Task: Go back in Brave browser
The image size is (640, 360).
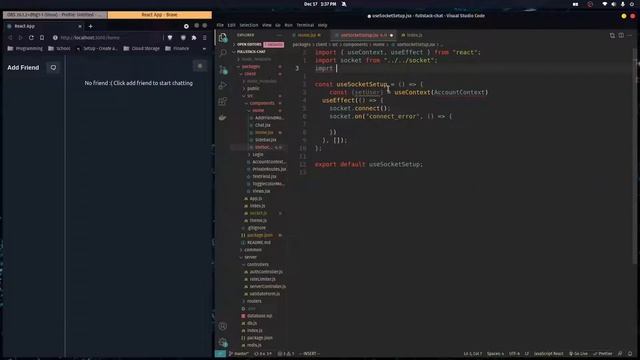Action: 10,38
